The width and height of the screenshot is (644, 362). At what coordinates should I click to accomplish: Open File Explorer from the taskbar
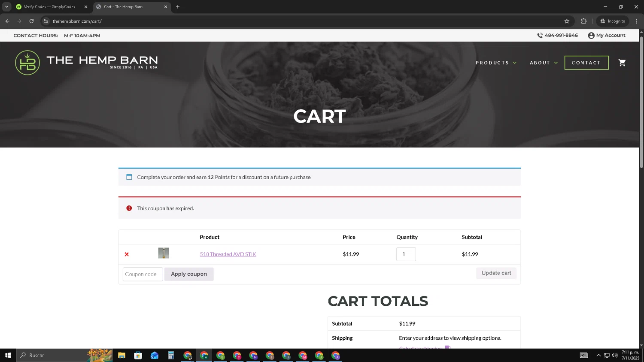coord(122,355)
